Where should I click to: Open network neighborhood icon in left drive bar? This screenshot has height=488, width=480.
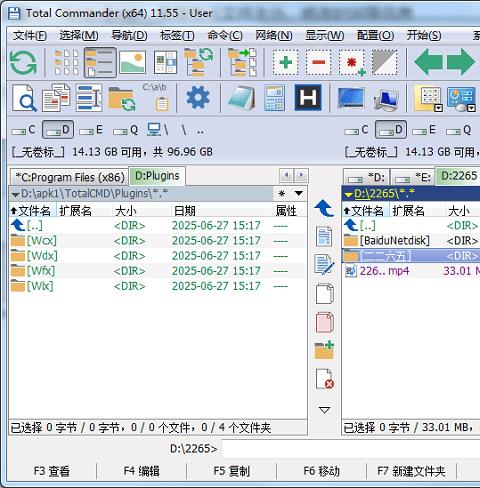click(x=158, y=130)
